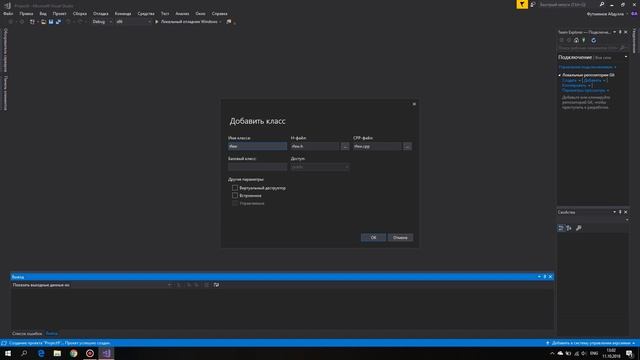Check the Встроенное checkbox
640x360 pixels.
235,196
